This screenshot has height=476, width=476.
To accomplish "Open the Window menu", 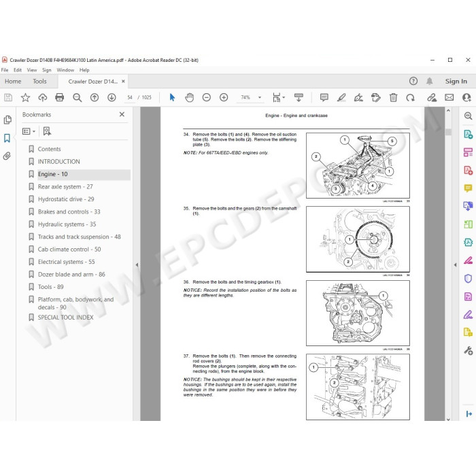I will click(x=65, y=70).
